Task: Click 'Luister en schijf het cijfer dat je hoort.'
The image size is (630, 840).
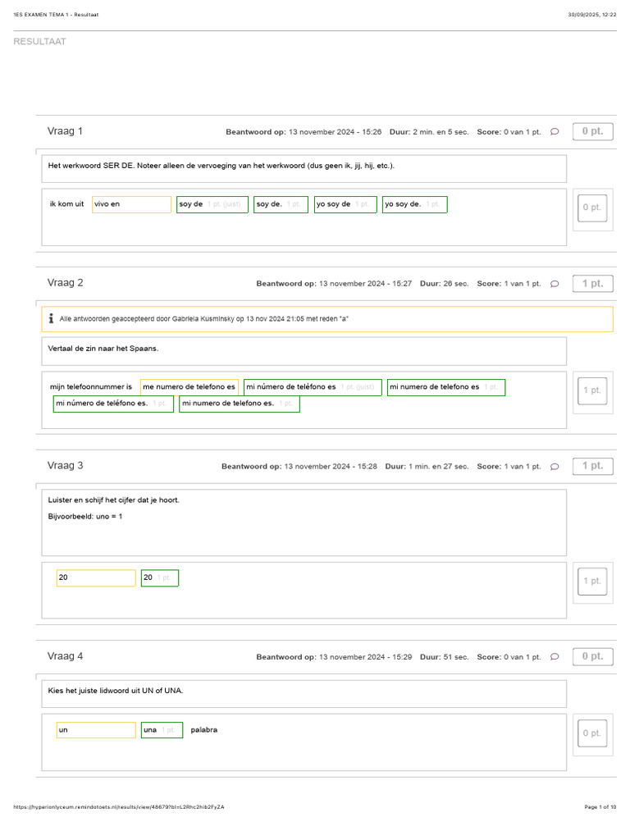Action: 113,500
